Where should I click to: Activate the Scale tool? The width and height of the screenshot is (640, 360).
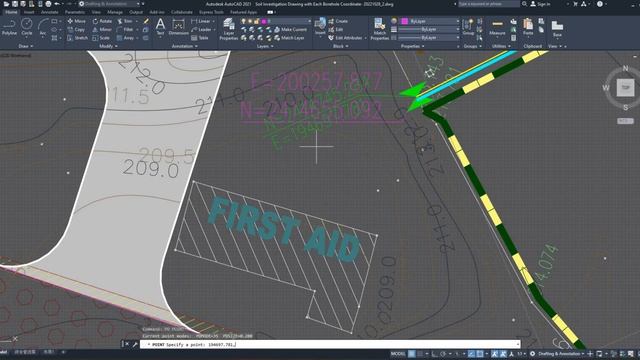(101, 38)
